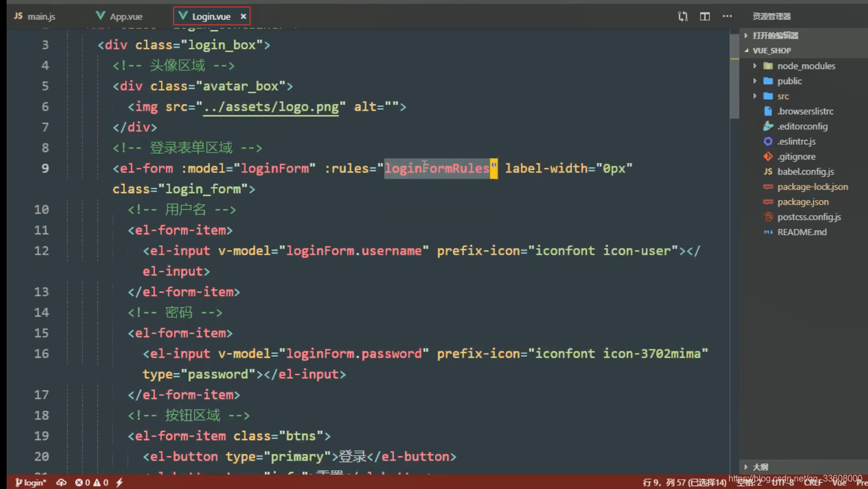The width and height of the screenshot is (868, 489).
Task: Click the 登录 button text in line 20
Action: 352,457
